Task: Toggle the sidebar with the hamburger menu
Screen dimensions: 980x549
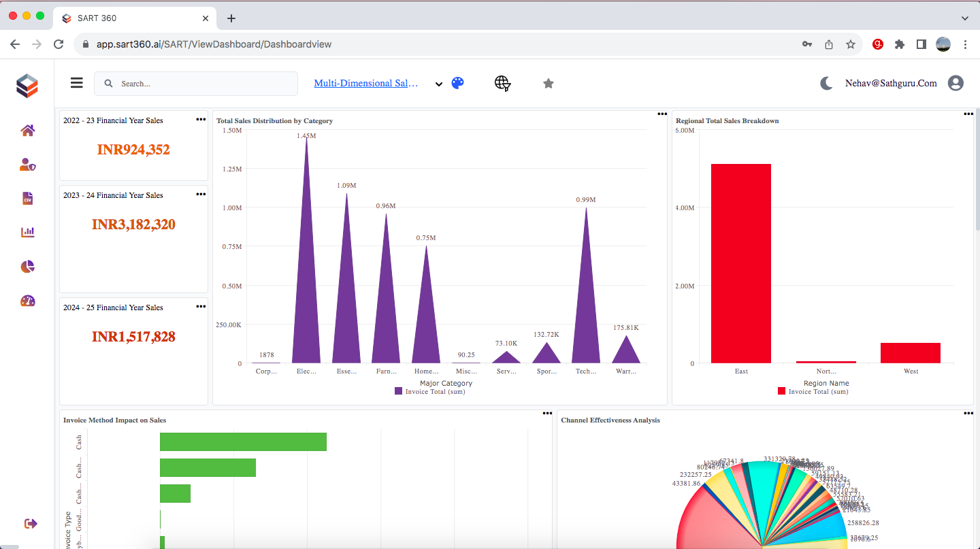Action: point(76,82)
